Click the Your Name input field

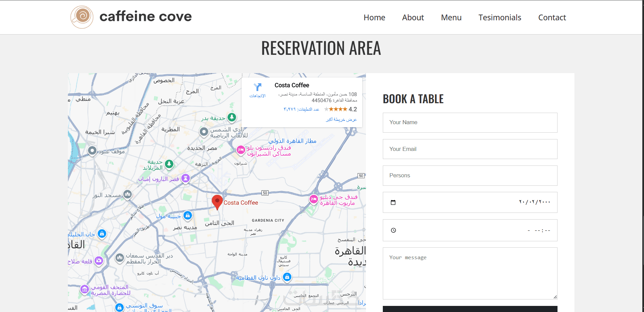point(470,122)
